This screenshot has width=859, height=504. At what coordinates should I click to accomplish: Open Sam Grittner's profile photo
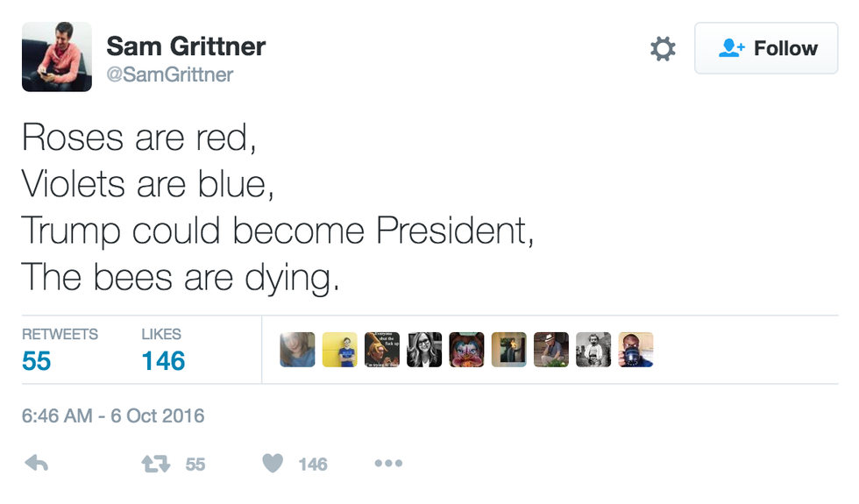[x=57, y=57]
